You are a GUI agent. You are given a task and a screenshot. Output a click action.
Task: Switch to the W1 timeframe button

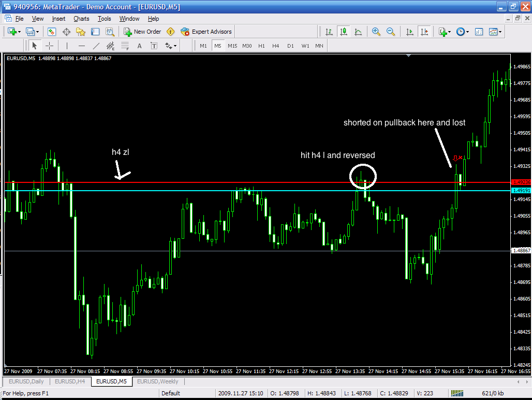tap(305, 46)
